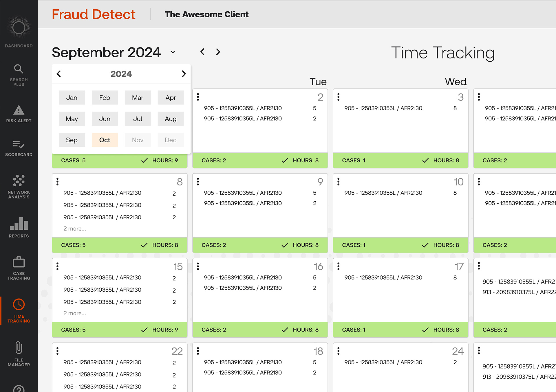Screen dimensions: 556x392
Task: Open the Reports bar chart icon
Action: pos(19,223)
